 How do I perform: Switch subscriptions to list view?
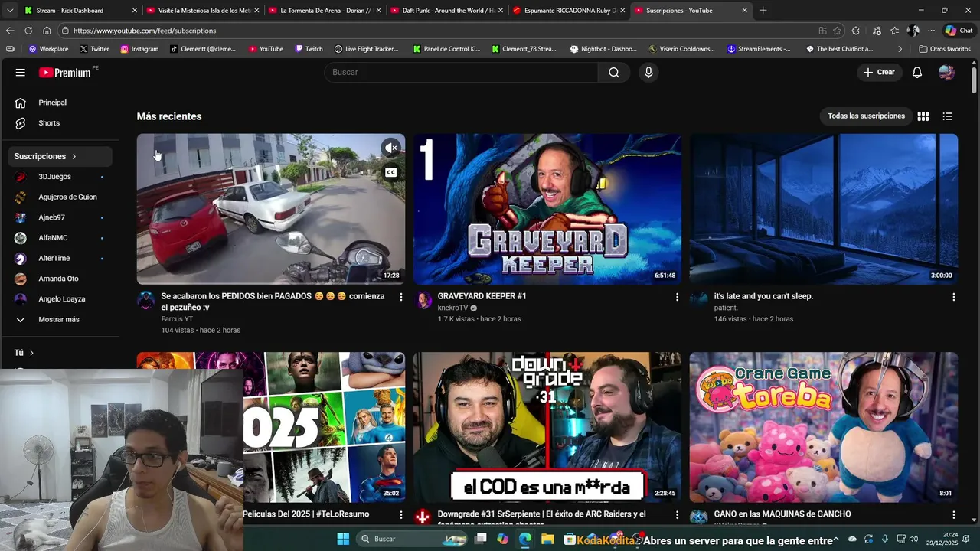[948, 116]
